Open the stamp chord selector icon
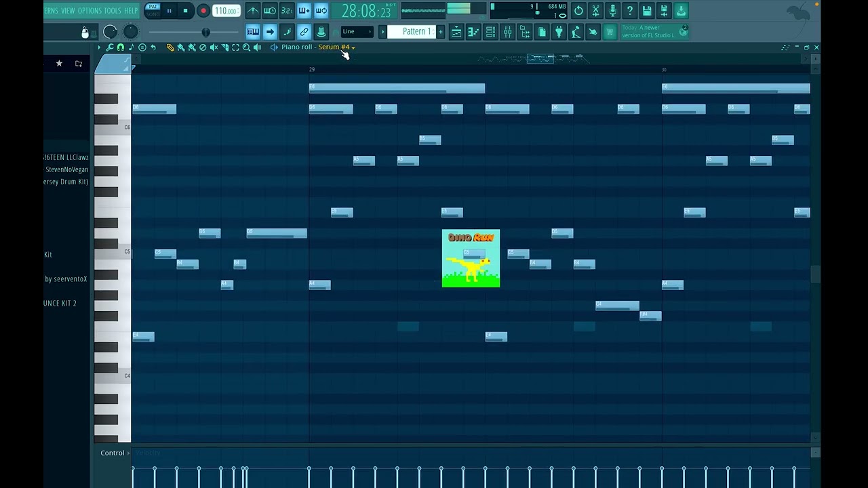This screenshot has height=488, width=868. coord(142,47)
